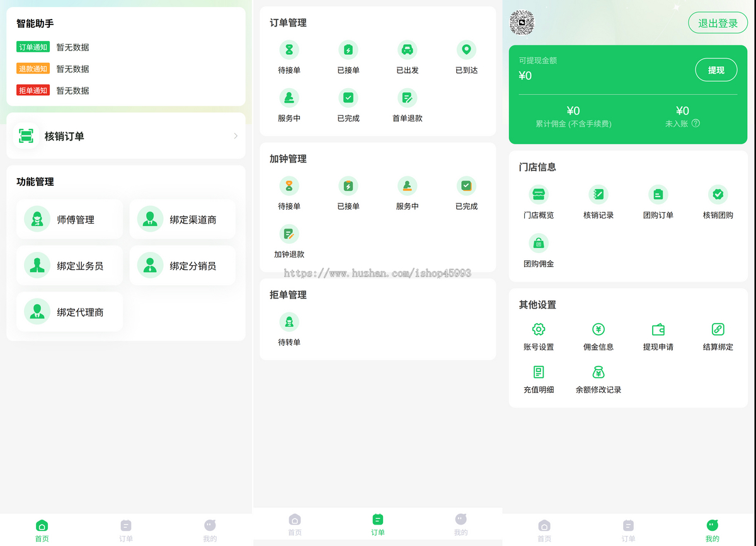Open 待转单 in 拒单管理 section
756x546 pixels.
click(x=289, y=321)
